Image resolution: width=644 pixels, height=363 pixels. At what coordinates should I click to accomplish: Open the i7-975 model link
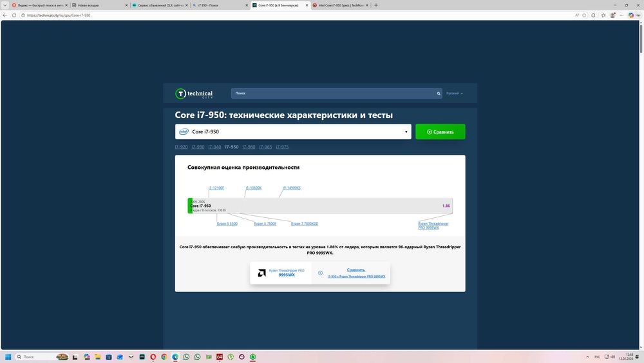pos(282,147)
